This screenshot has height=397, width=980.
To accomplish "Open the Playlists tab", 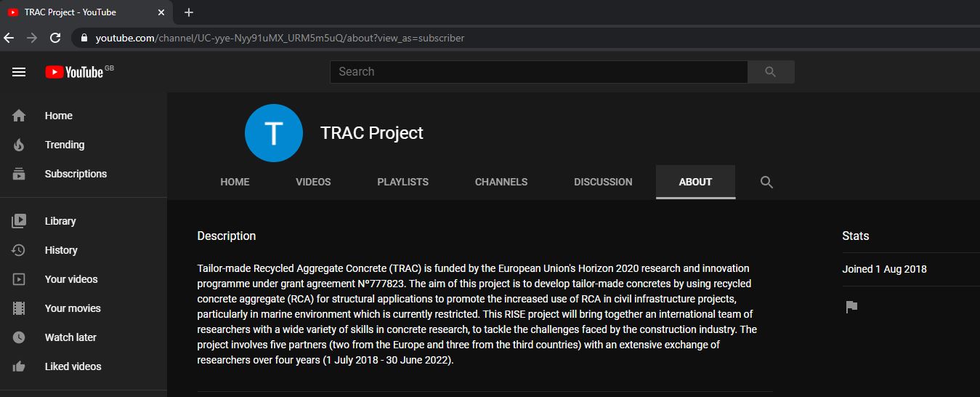I will [402, 183].
